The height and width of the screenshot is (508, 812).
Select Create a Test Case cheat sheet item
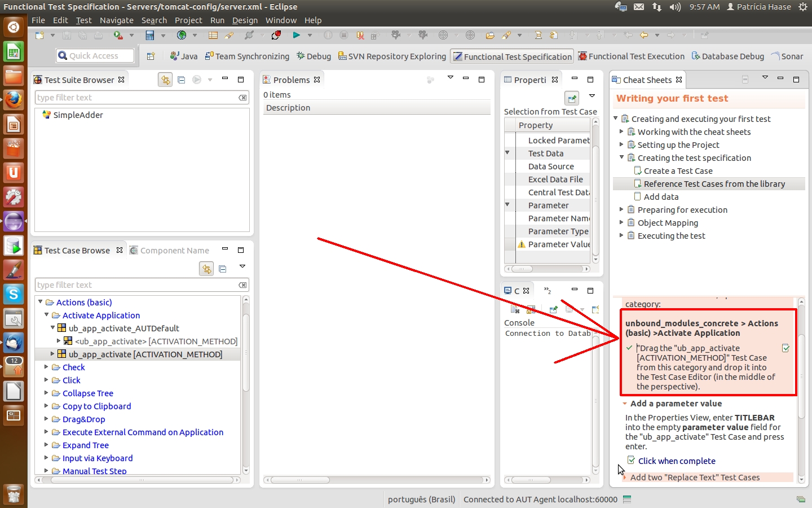(x=678, y=171)
